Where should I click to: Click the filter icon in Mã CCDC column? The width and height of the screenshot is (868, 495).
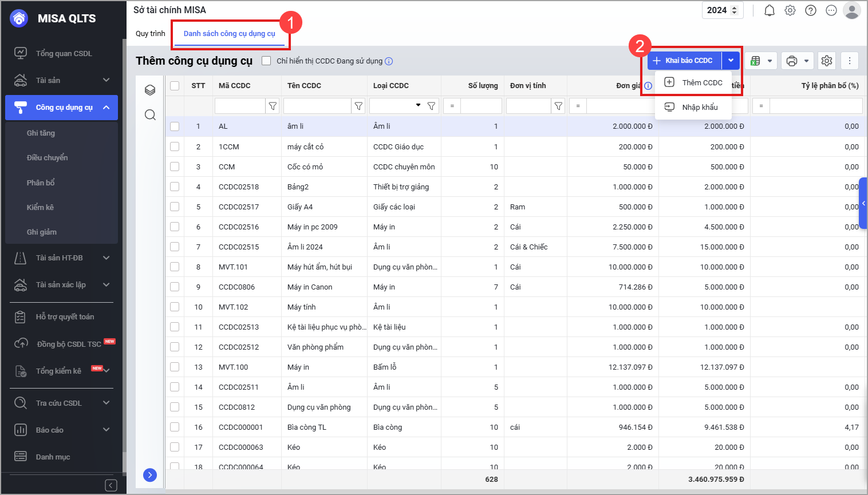coord(273,106)
